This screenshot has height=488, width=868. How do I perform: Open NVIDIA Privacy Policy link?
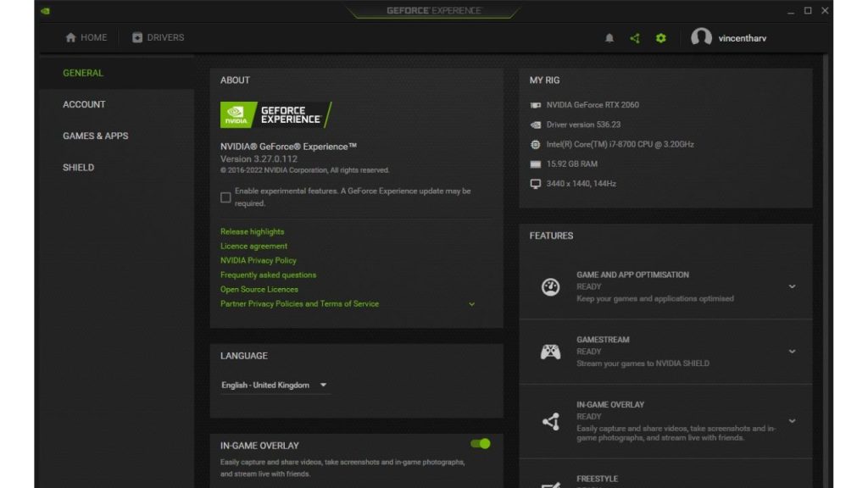258,261
